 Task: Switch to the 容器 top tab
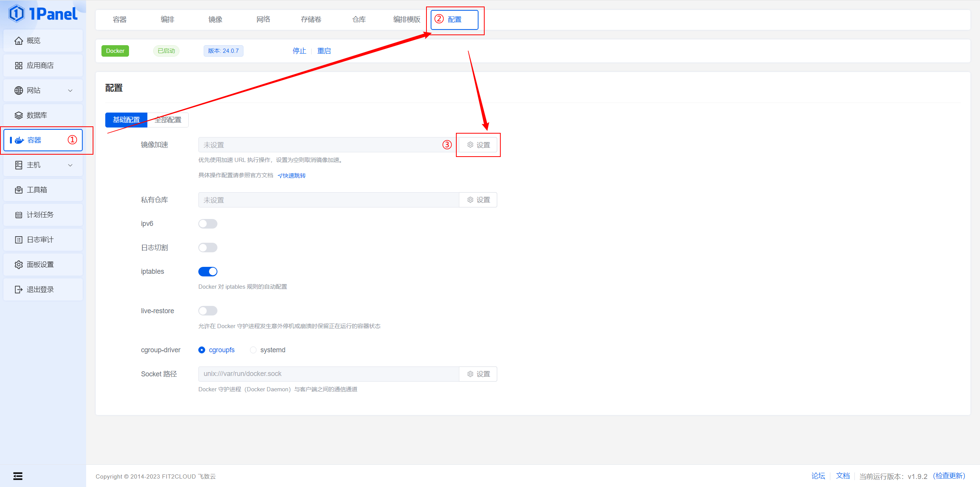[x=119, y=20]
